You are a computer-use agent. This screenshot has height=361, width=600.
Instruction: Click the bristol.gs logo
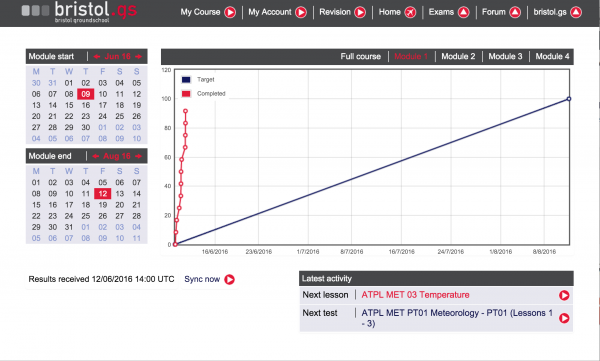coord(79,11)
